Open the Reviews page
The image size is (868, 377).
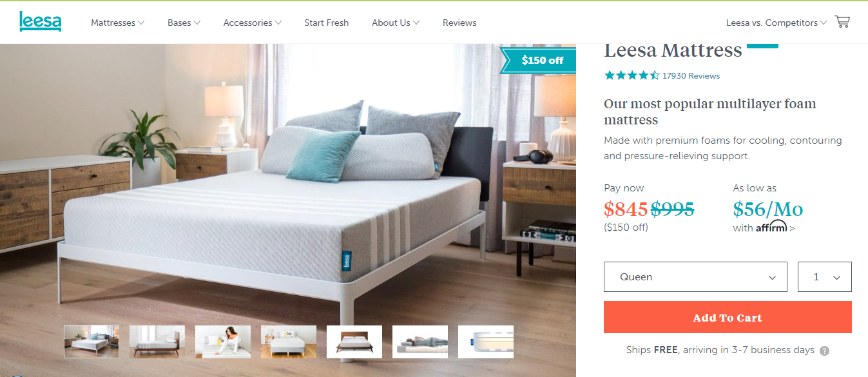tap(459, 23)
